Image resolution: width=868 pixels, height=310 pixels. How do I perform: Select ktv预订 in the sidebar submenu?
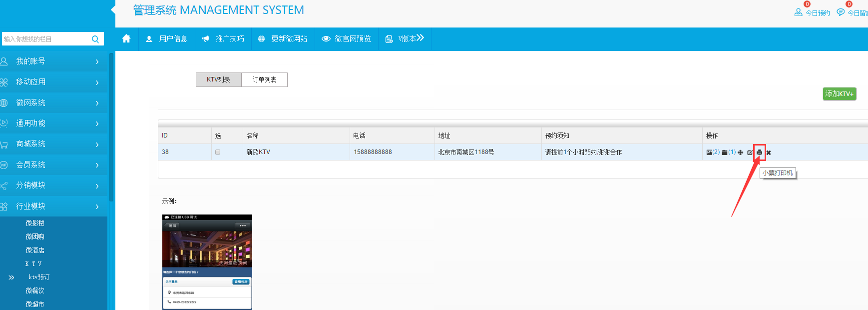click(x=39, y=277)
